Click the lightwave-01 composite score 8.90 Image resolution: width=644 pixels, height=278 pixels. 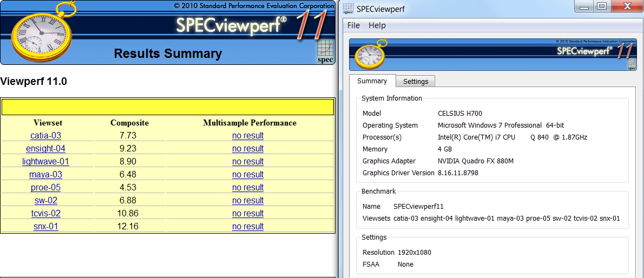tap(129, 161)
